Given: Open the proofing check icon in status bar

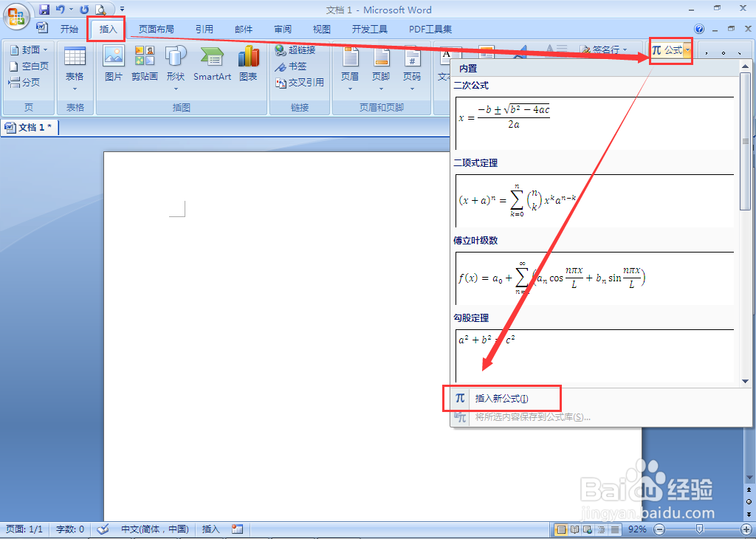Looking at the screenshot, I should coord(103,529).
